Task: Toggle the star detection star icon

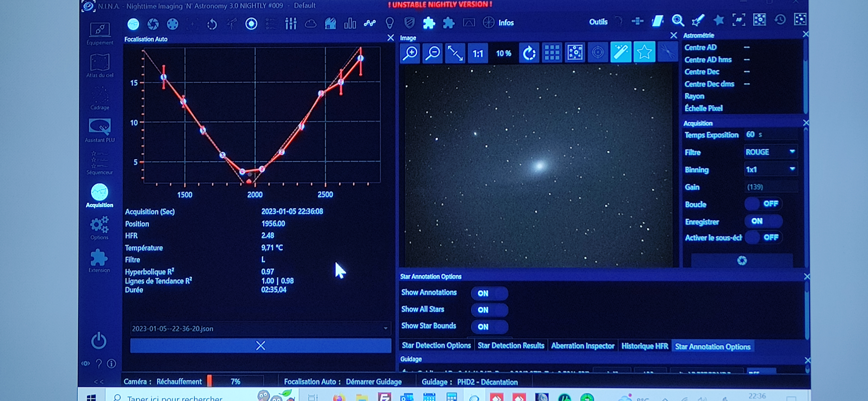Action: (644, 52)
